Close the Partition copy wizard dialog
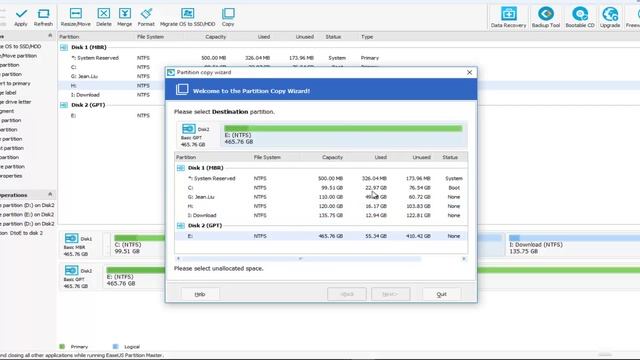The image size is (640, 360). pyautogui.click(x=469, y=72)
